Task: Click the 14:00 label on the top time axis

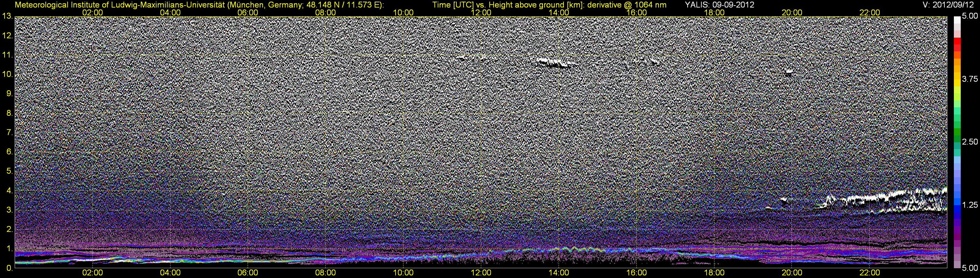Action: click(559, 12)
